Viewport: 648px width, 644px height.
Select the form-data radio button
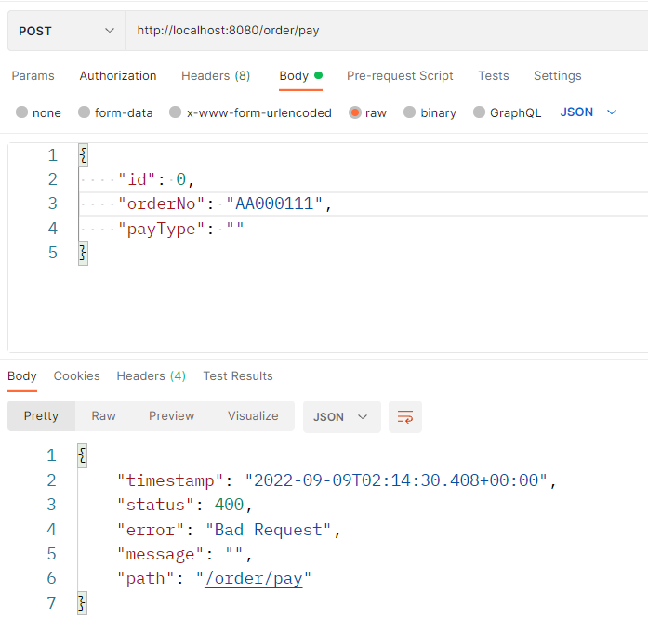85,112
